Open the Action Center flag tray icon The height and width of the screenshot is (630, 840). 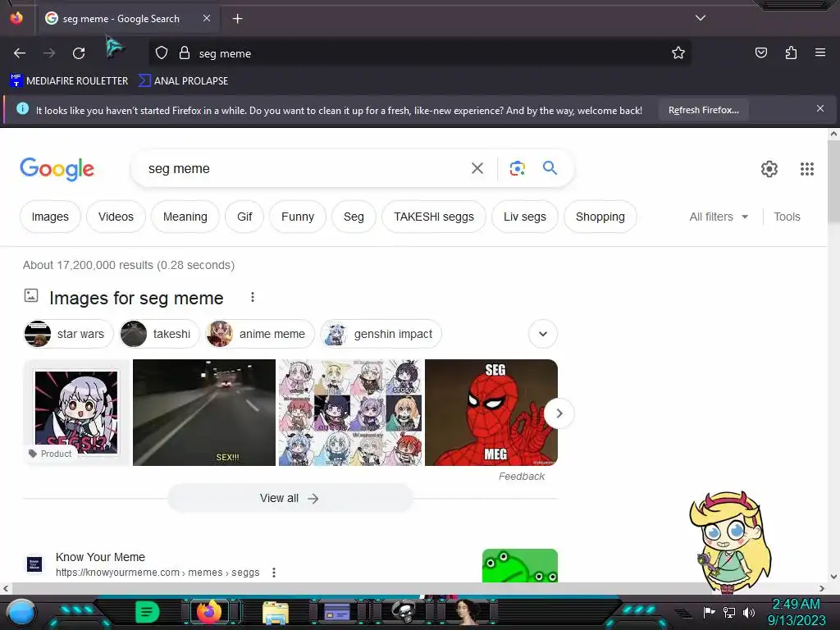[708, 612]
